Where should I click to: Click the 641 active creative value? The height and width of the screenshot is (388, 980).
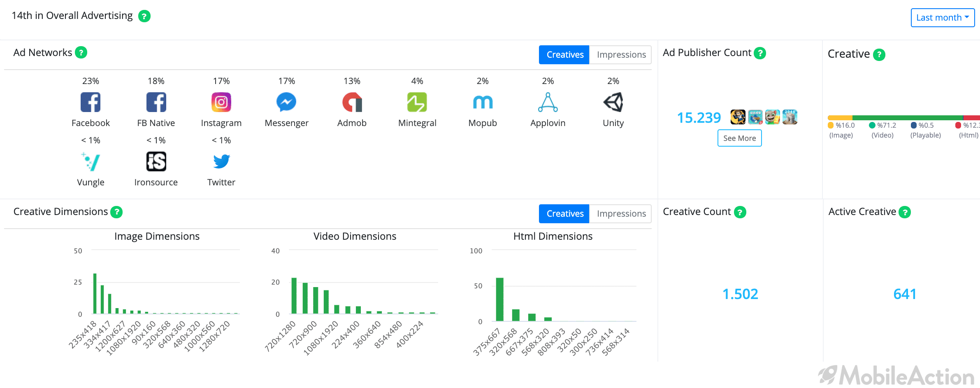pos(905,294)
